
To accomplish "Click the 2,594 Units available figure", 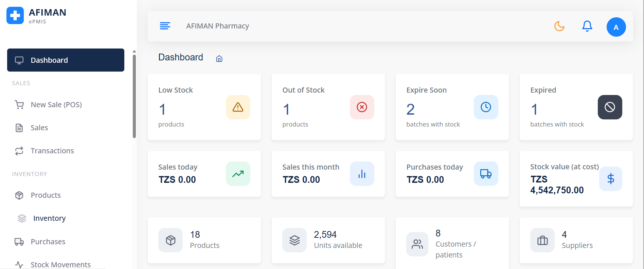I will (x=325, y=234).
